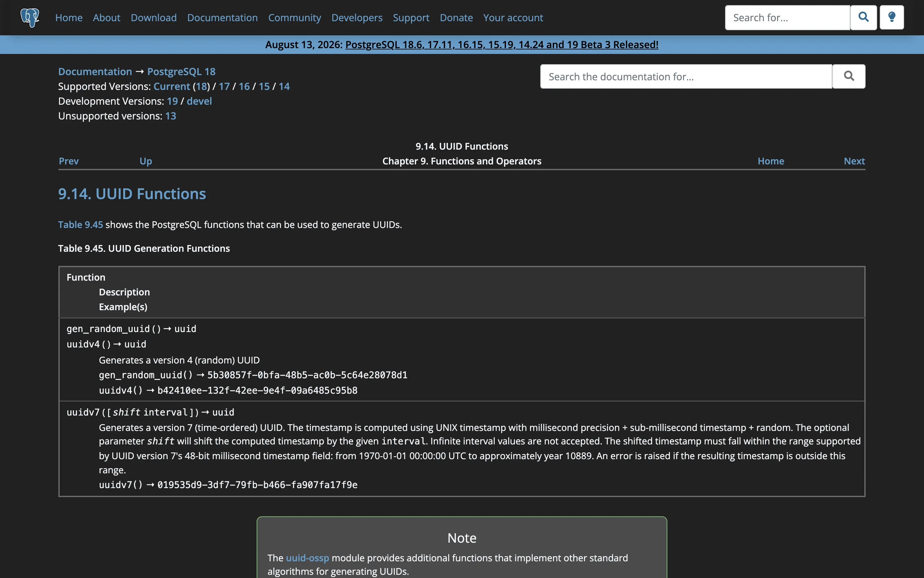This screenshot has width=924, height=578.
Task: Click the PostgreSQL 18 breadcrumb link
Action: [181, 72]
